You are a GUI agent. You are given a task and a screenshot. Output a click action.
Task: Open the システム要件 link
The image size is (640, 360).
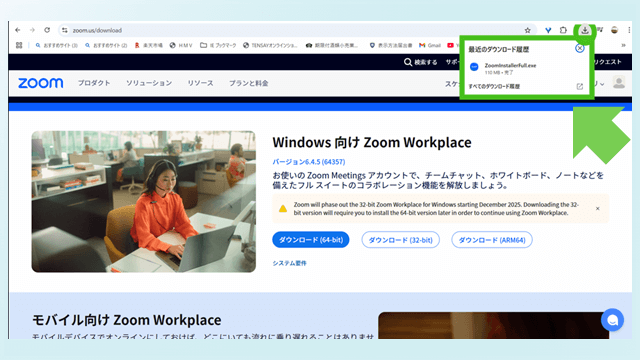[x=289, y=263]
